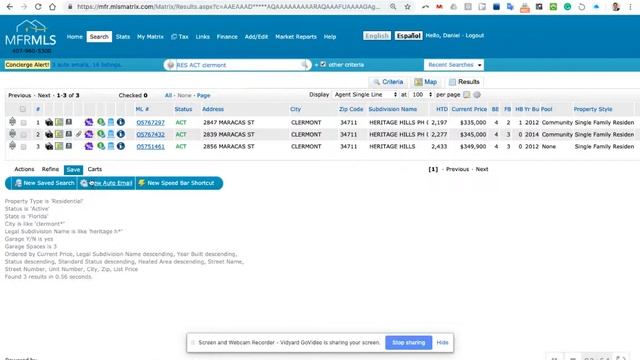This screenshot has width=640, height=360.
Task: Click Stop sharing button
Action: pyautogui.click(x=409, y=342)
